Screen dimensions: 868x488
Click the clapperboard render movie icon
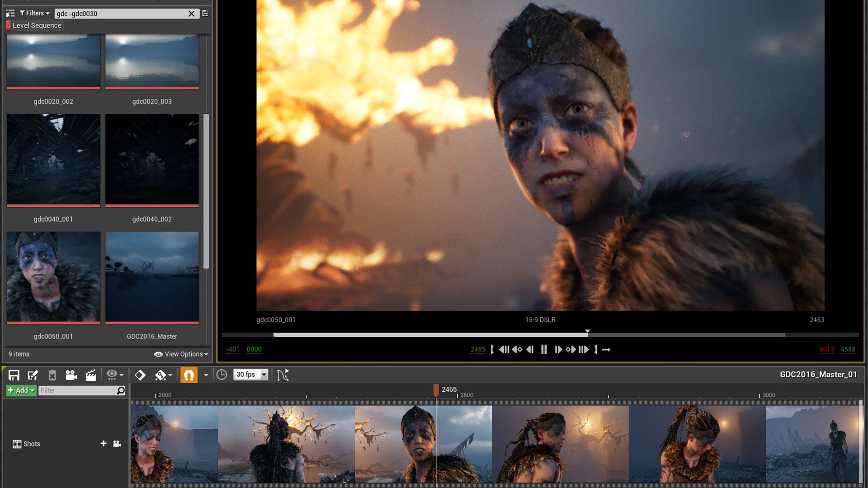pos(91,375)
